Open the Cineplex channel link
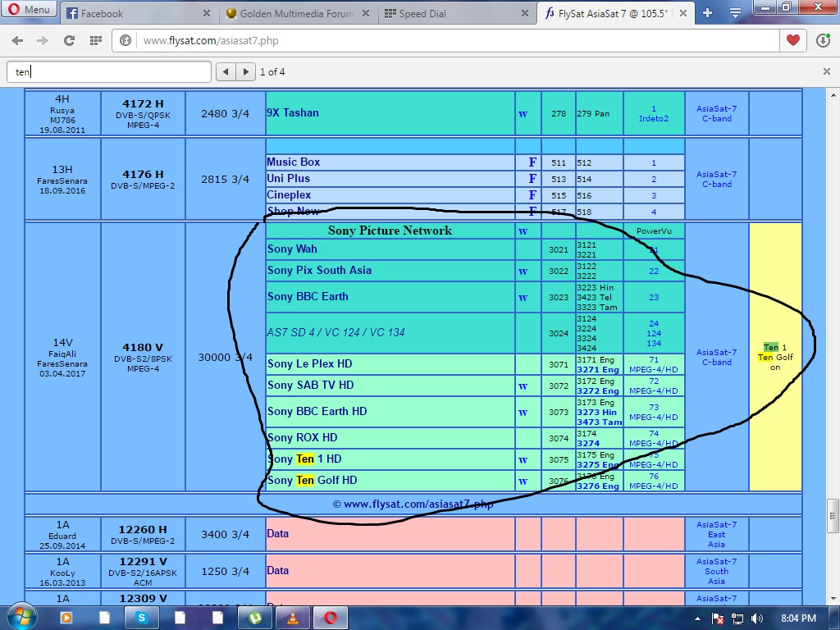 coord(290,195)
